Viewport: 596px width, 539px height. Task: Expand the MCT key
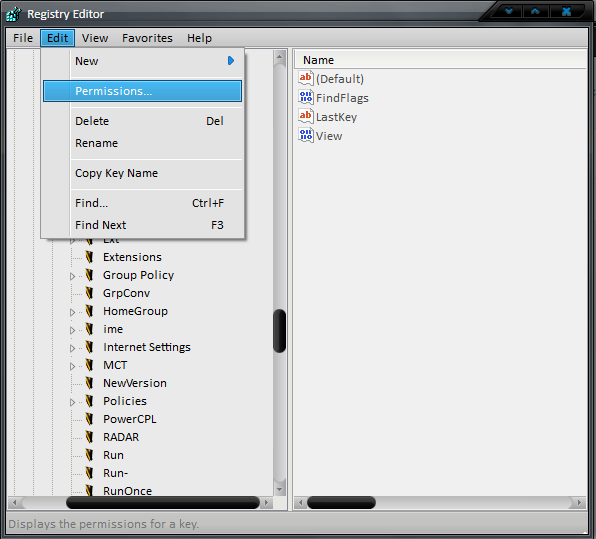[72, 366]
